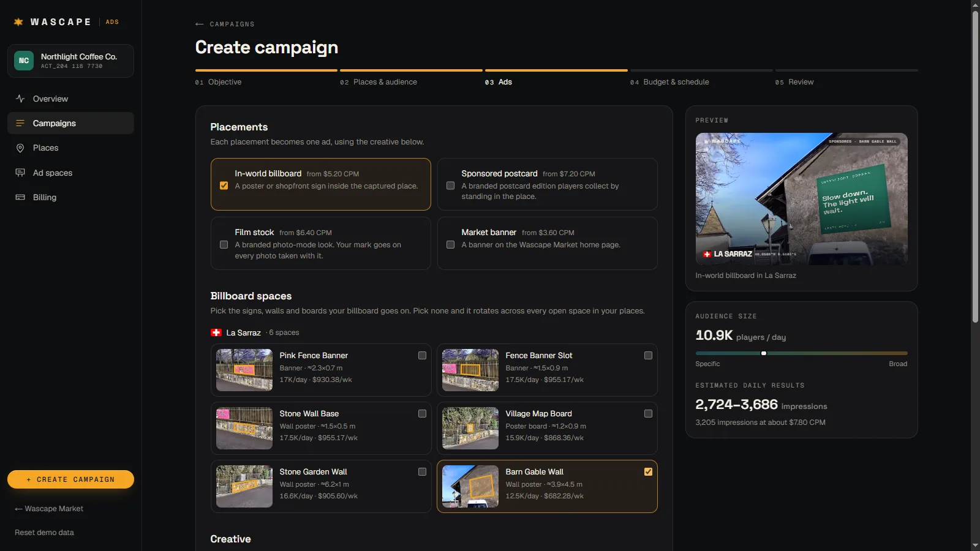Click 'from $7.20 CPM' price text
980x551 pixels.
click(569, 174)
